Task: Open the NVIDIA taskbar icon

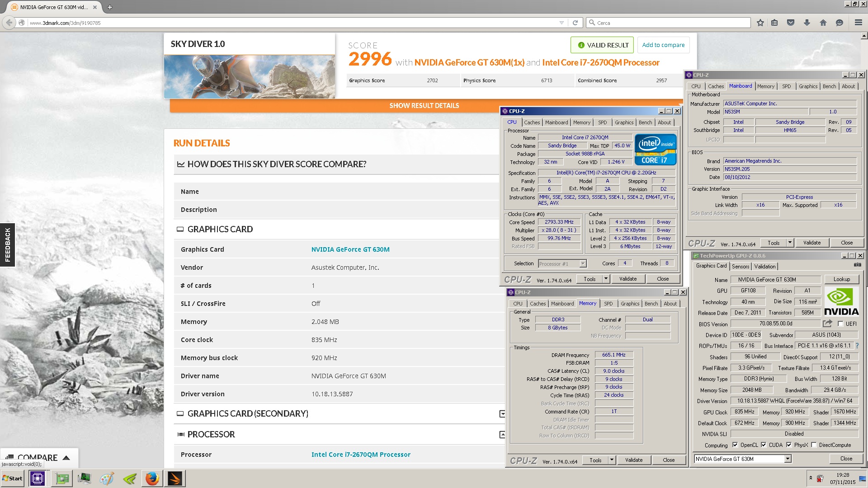Action: tap(130, 478)
